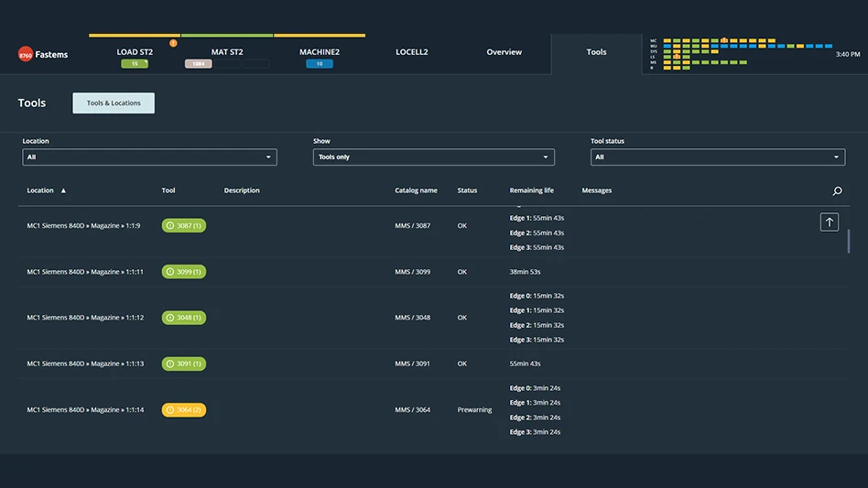The height and width of the screenshot is (488, 868).
Task: Go to the MACHINE2 tab
Action: [319, 52]
